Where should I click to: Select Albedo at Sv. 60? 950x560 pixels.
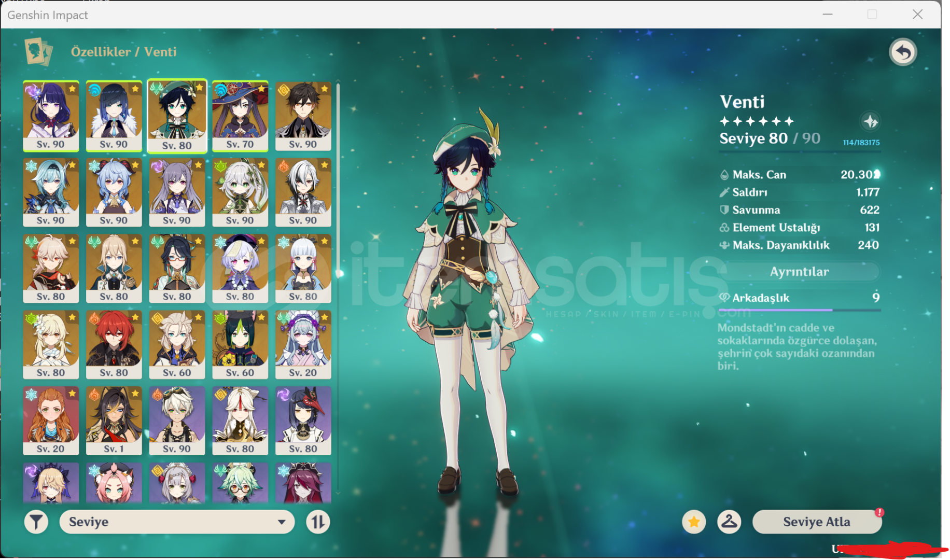pyautogui.click(x=177, y=345)
